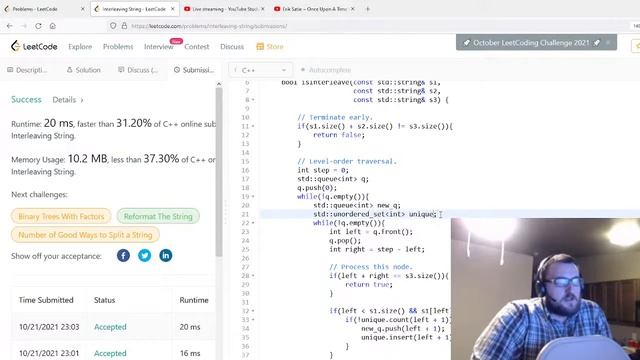
Task: Click code line 18 q.push(0);
Action: (317, 188)
